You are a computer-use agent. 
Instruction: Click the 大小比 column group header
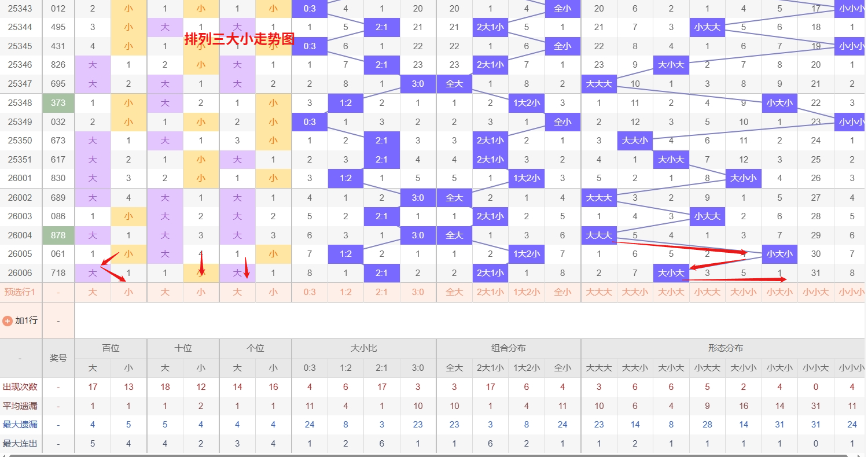coord(364,348)
